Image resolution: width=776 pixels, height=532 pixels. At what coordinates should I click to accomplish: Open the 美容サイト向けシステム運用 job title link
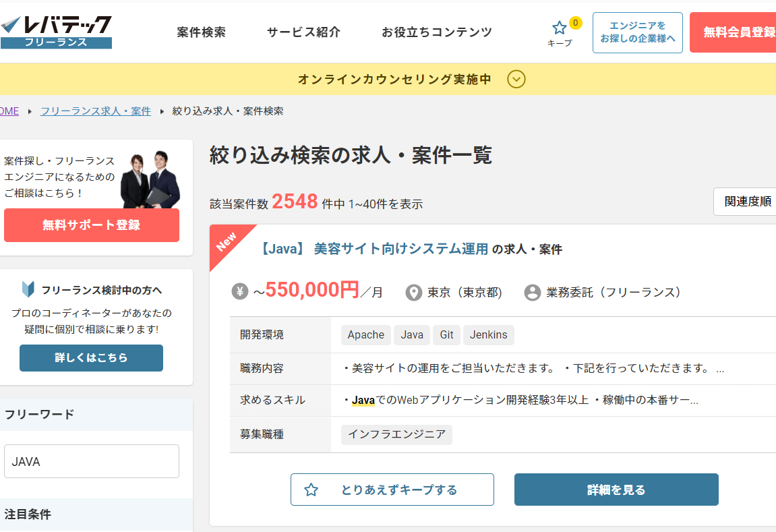(x=400, y=249)
